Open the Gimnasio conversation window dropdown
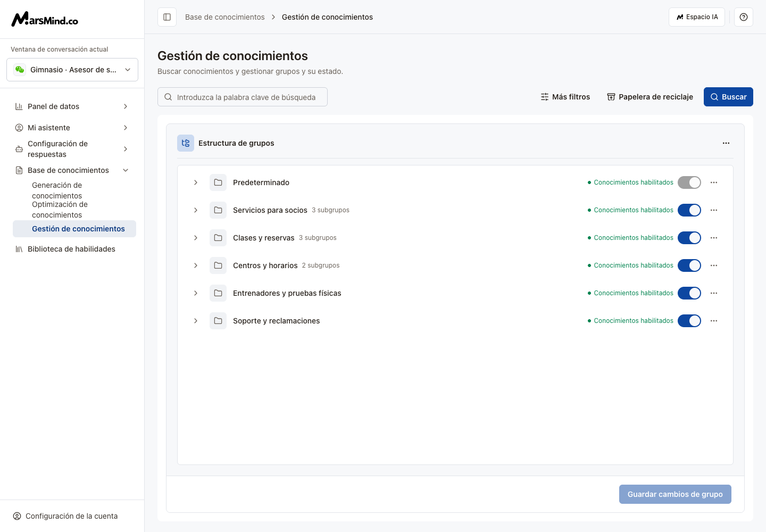This screenshot has height=532, width=766. point(72,70)
